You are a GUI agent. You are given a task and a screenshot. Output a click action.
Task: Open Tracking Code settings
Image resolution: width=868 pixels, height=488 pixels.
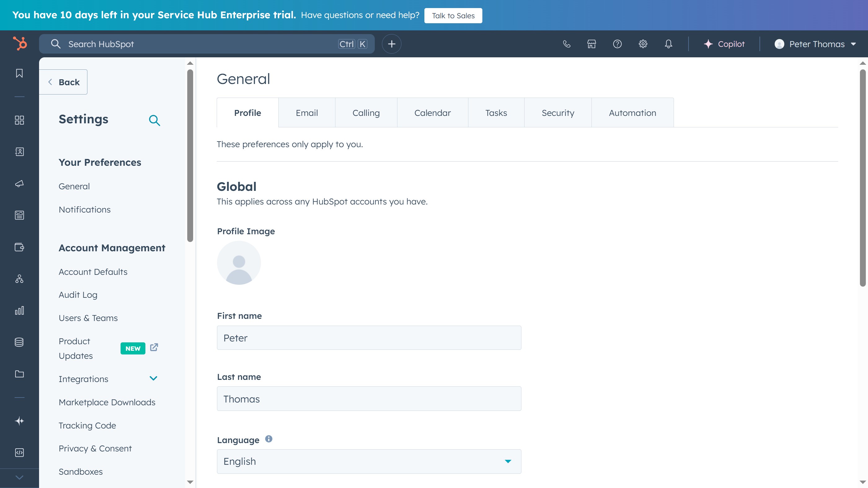click(87, 425)
